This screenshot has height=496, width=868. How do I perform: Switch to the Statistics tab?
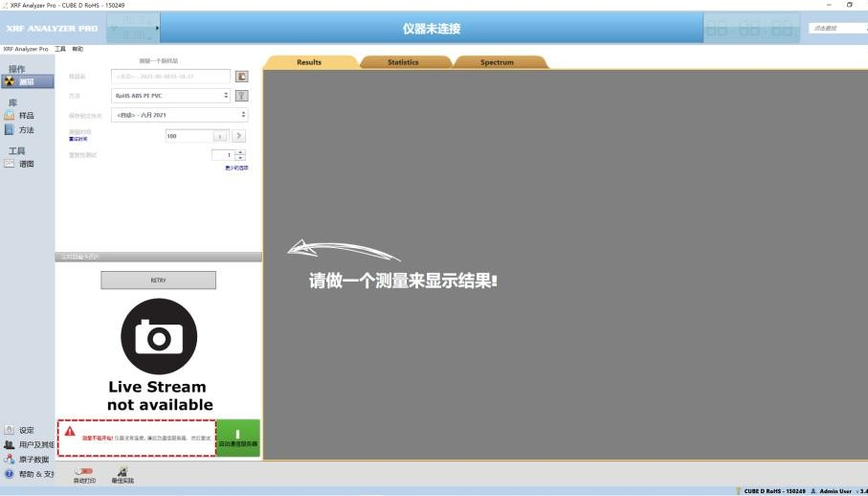[x=403, y=62]
